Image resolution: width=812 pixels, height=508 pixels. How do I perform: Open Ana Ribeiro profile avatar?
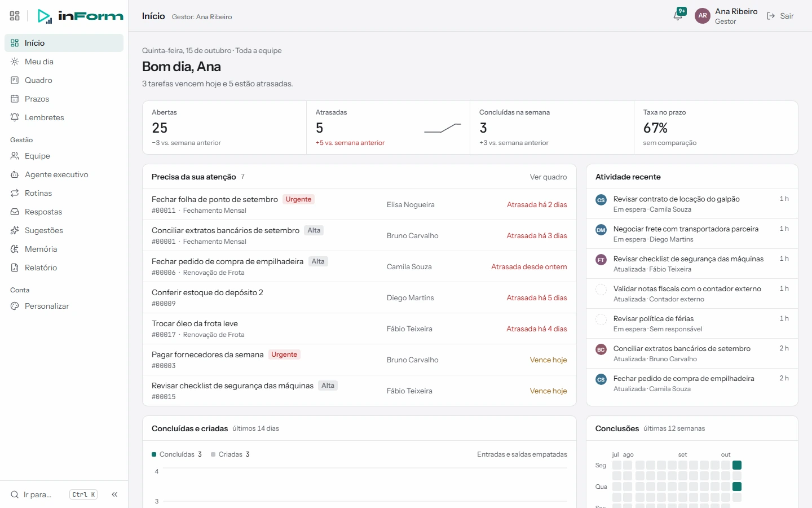point(703,16)
